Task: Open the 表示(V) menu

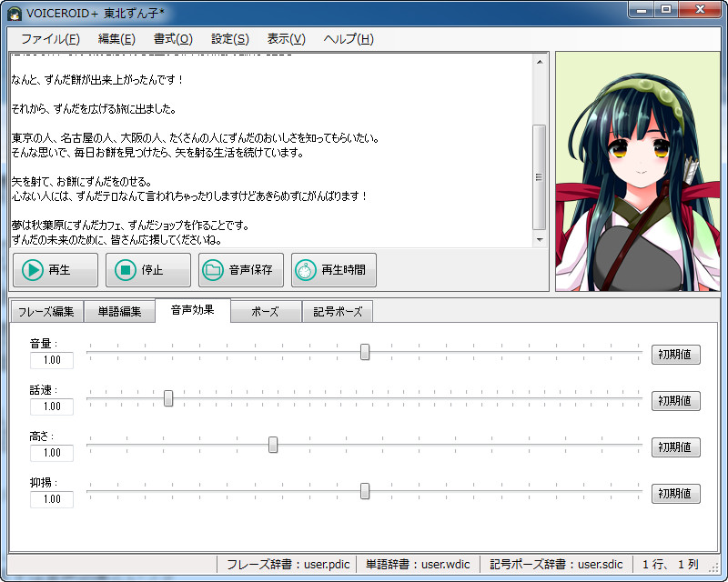Action: point(286,39)
